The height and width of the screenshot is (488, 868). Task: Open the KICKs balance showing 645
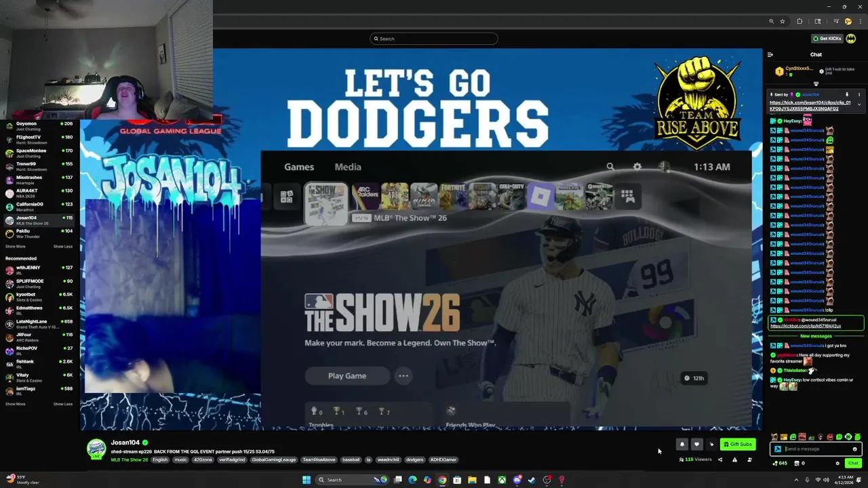pos(780,464)
